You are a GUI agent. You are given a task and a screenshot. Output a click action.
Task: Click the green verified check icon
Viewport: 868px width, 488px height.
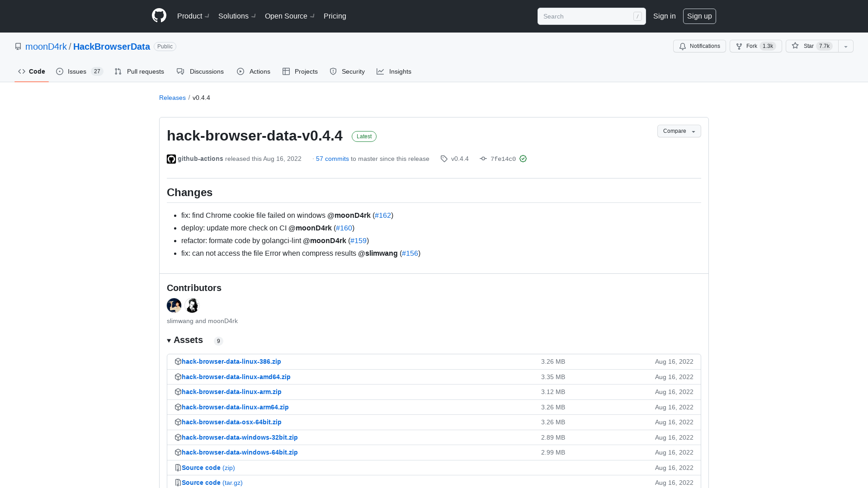pyautogui.click(x=523, y=159)
